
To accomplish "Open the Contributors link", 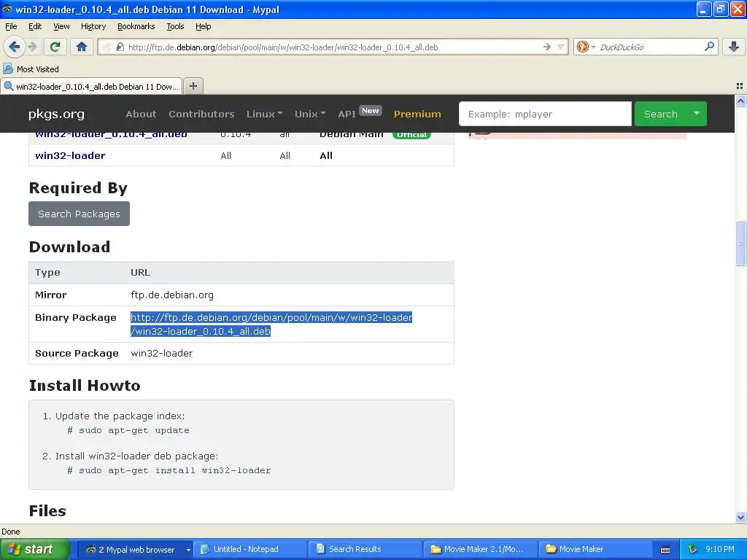I will click(201, 114).
